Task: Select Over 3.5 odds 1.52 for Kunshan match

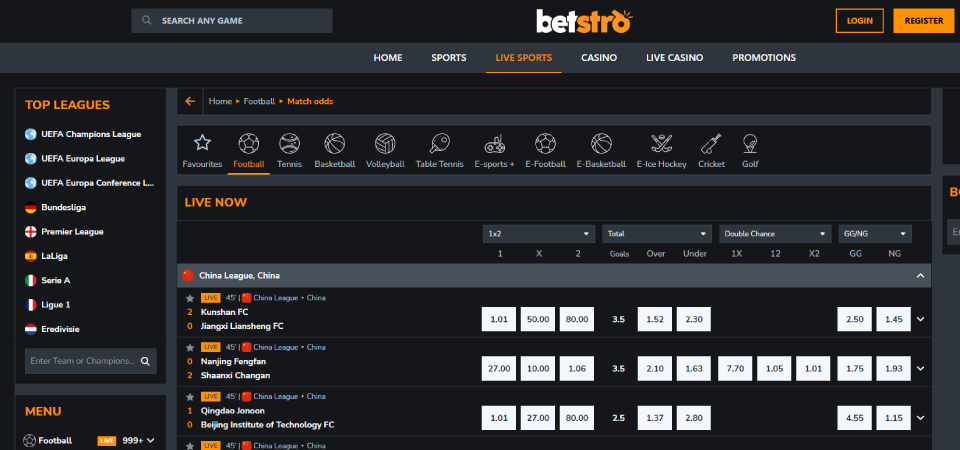Action: coord(655,319)
